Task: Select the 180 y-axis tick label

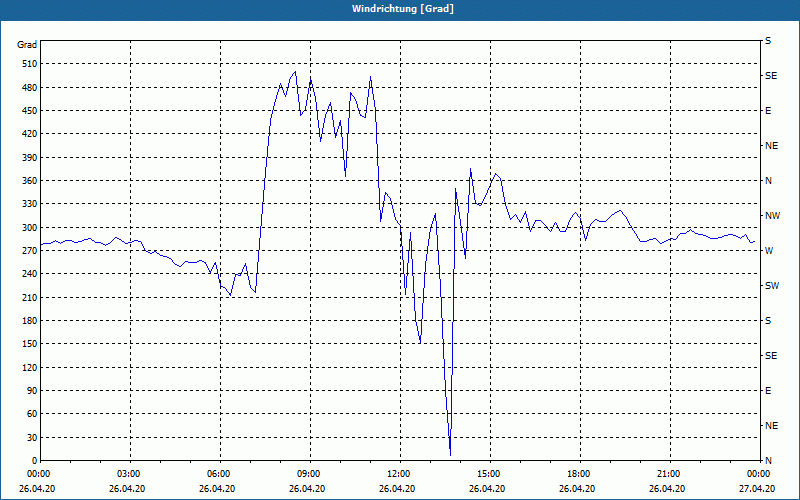Action: (30, 321)
